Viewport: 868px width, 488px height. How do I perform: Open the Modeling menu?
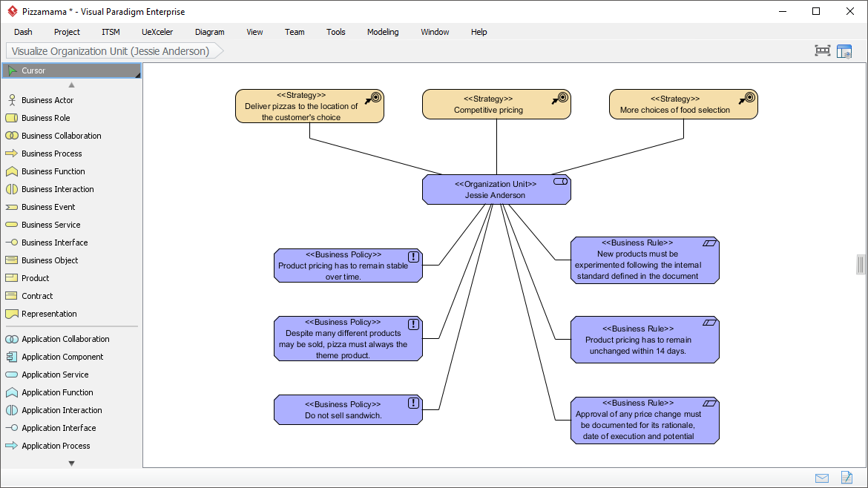(x=382, y=32)
